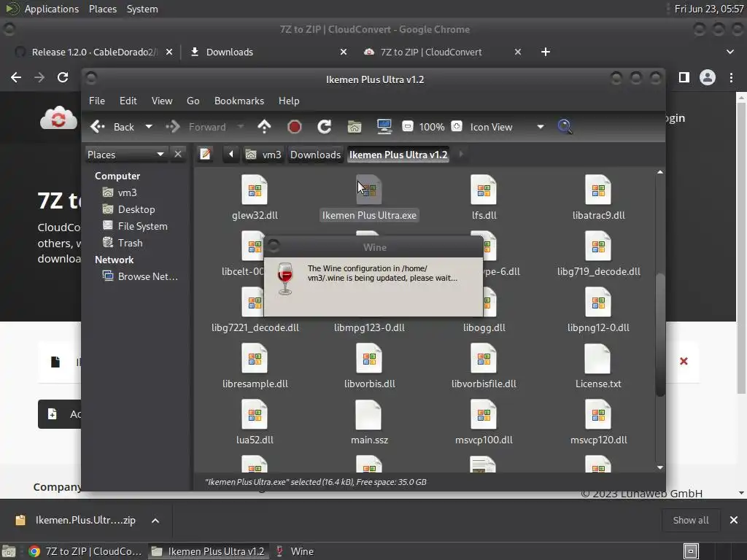Open the File menu
747x560 pixels.
(x=97, y=101)
